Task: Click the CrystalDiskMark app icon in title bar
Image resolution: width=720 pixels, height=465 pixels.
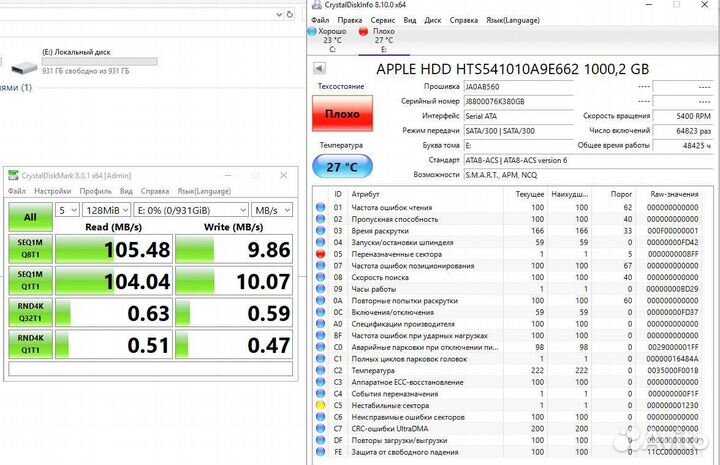Action: pyautogui.click(x=13, y=175)
